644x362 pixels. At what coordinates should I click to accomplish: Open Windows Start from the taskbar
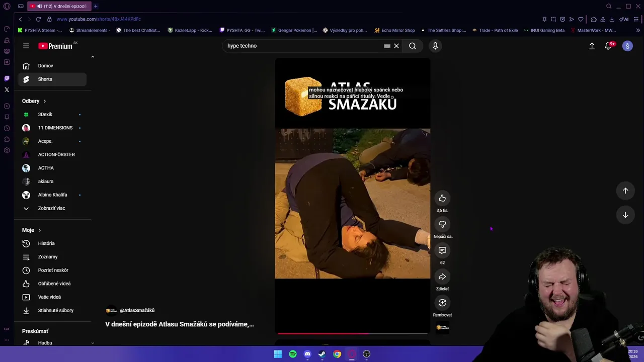pyautogui.click(x=278, y=354)
